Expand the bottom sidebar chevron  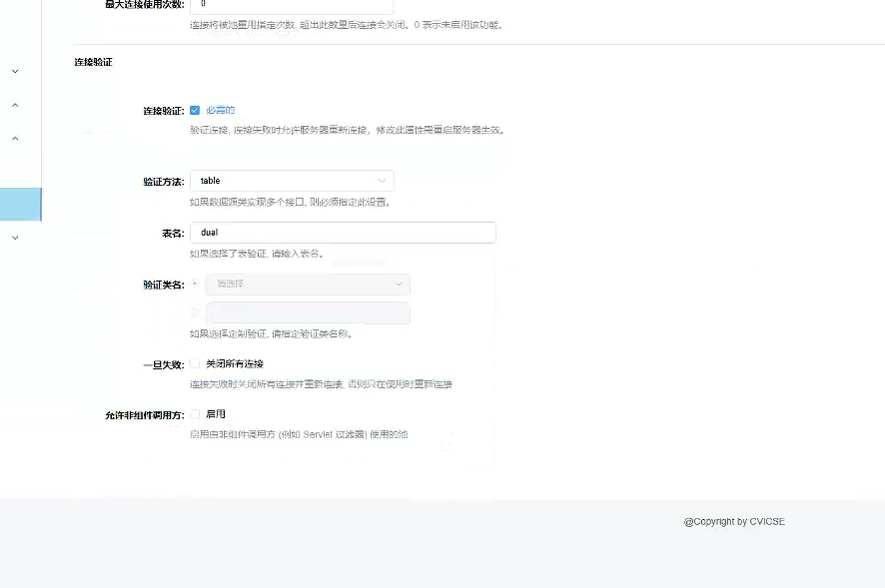click(x=14, y=238)
